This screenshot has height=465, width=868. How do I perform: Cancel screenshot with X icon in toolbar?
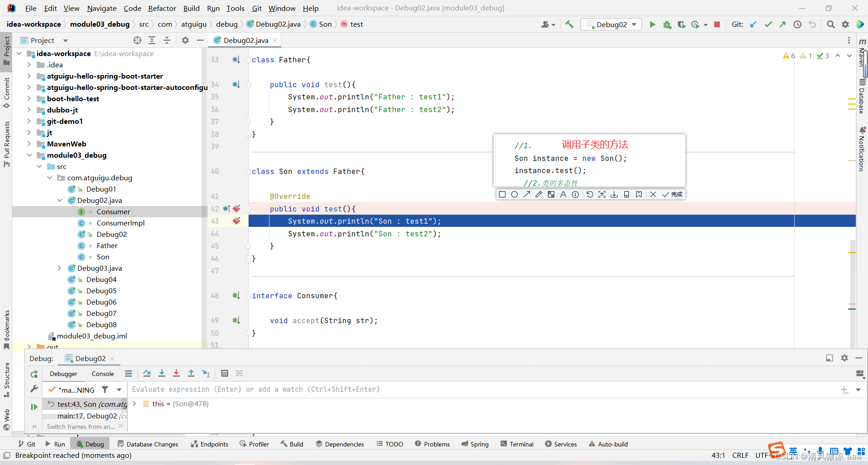click(x=653, y=194)
